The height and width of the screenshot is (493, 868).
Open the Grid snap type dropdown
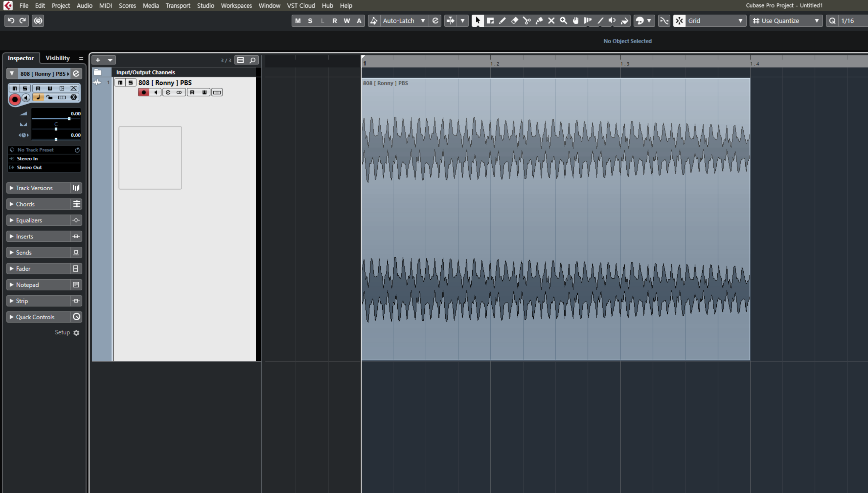[715, 21]
